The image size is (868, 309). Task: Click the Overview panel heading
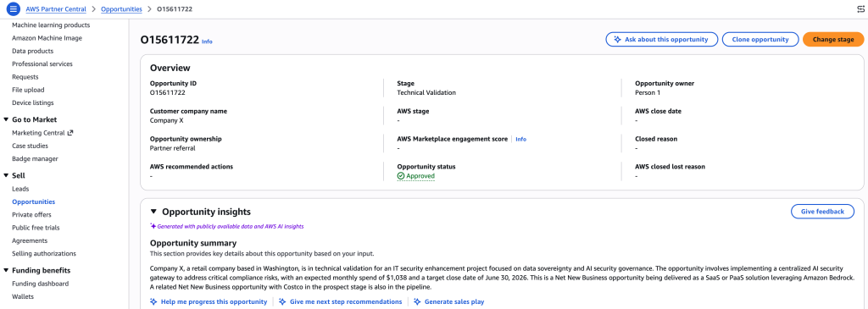(x=170, y=68)
